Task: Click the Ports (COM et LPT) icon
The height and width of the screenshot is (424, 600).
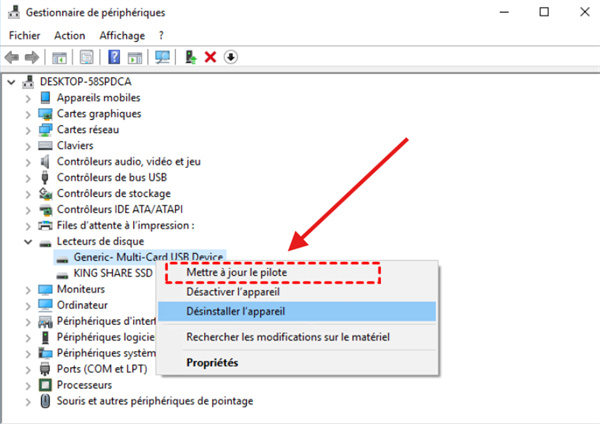Action: (x=45, y=369)
